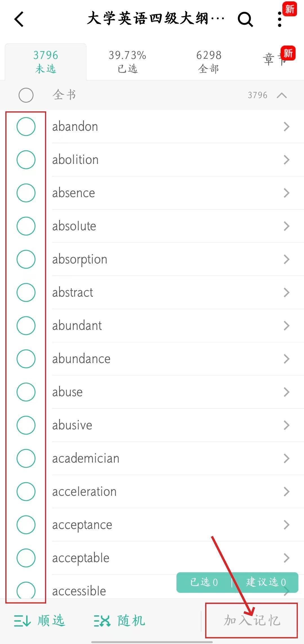Expand the abundant word entry arrow
The width and height of the screenshot is (304, 644).
coord(287,326)
